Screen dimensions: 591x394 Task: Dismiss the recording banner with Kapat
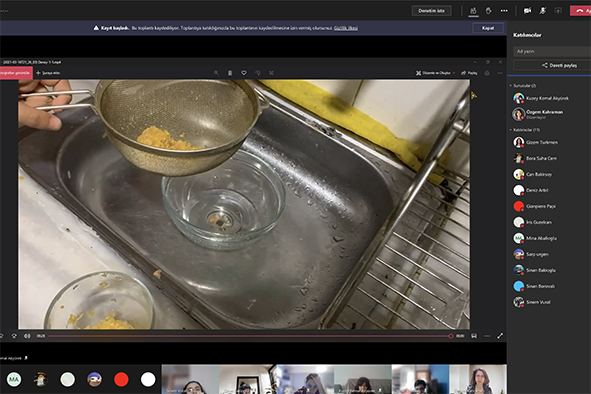coord(488,28)
